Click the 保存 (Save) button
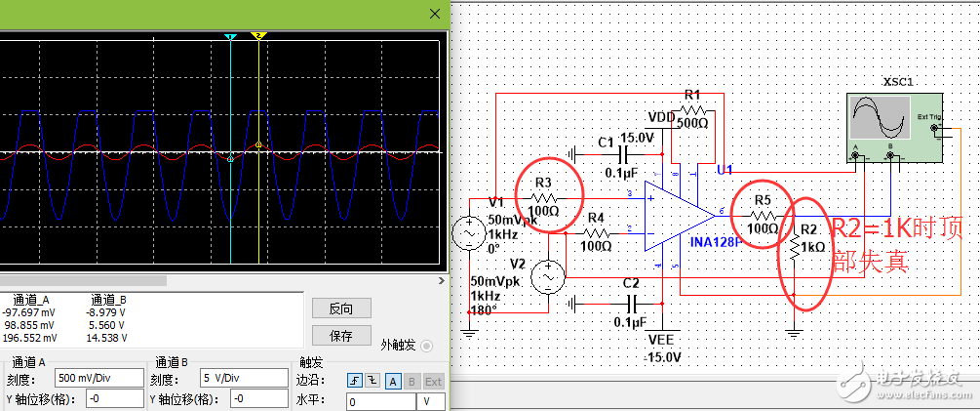Image resolution: width=980 pixels, height=411 pixels. tap(340, 336)
